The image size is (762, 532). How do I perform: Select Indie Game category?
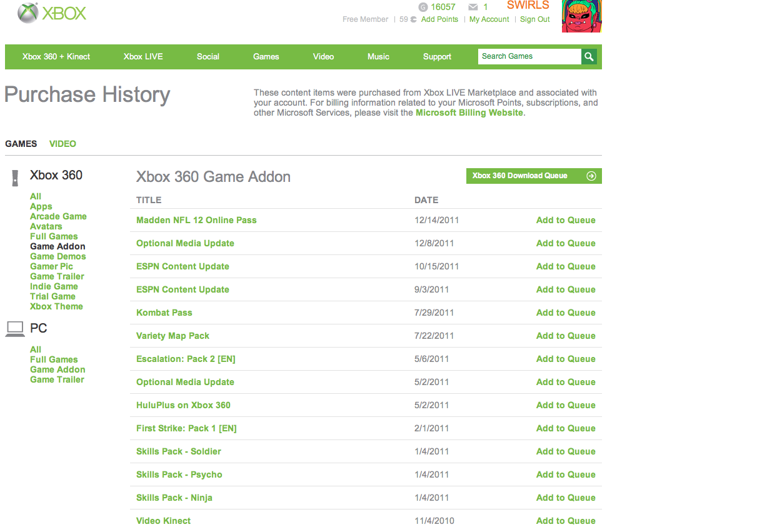[x=54, y=286]
